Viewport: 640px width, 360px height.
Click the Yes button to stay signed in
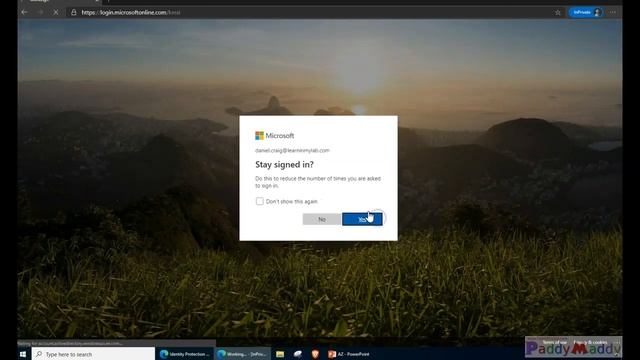pos(362,219)
